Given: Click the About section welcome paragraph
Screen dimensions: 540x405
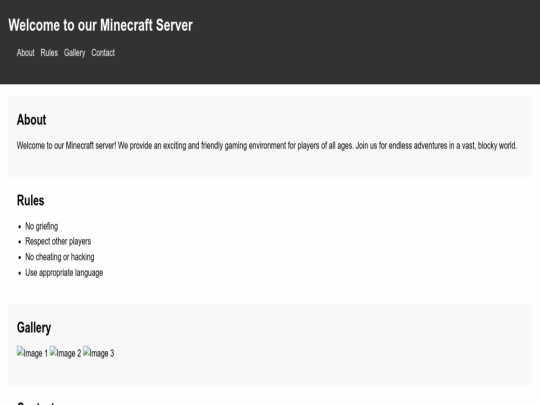Looking at the screenshot, I should [x=267, y=146].
